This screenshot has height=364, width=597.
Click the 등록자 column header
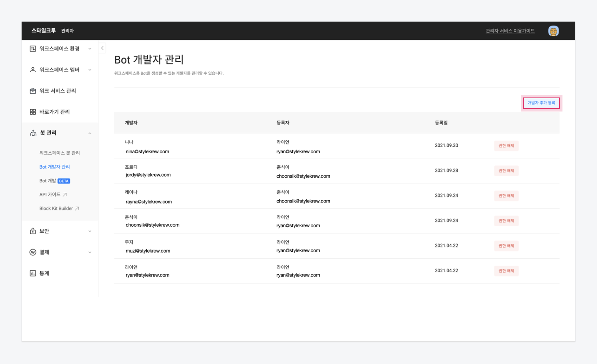(x=283, y=123)
